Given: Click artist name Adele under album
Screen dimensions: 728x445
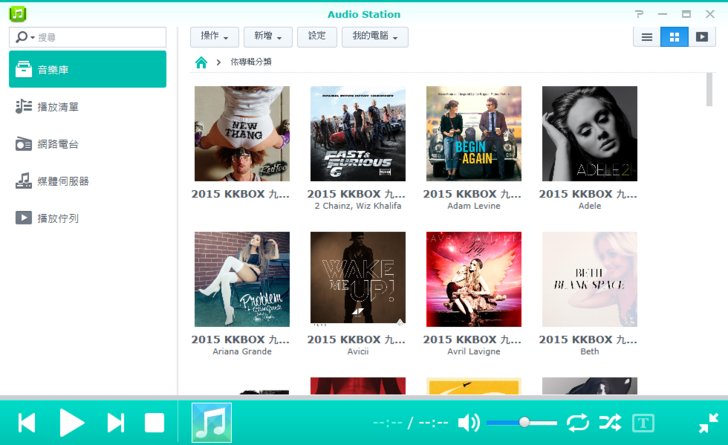Looking at the screenshot, I should click(590, 206).
